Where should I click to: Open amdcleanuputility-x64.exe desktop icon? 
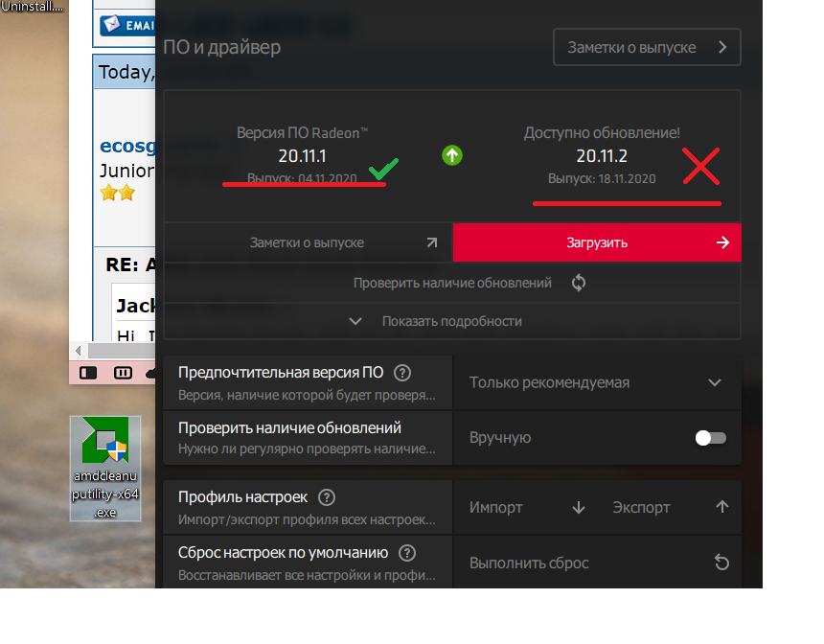pyautogui.click(x=105, y=469)
